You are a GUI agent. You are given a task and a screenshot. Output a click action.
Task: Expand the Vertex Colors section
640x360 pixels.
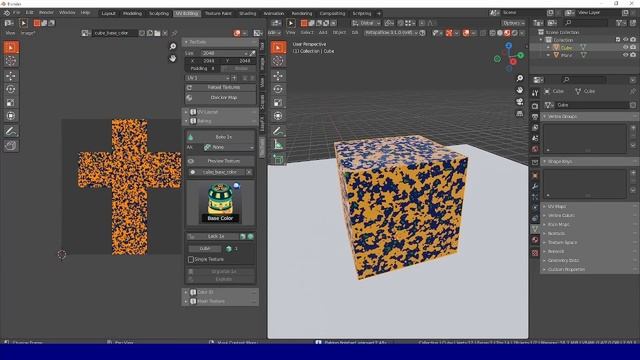pos(589,216)
